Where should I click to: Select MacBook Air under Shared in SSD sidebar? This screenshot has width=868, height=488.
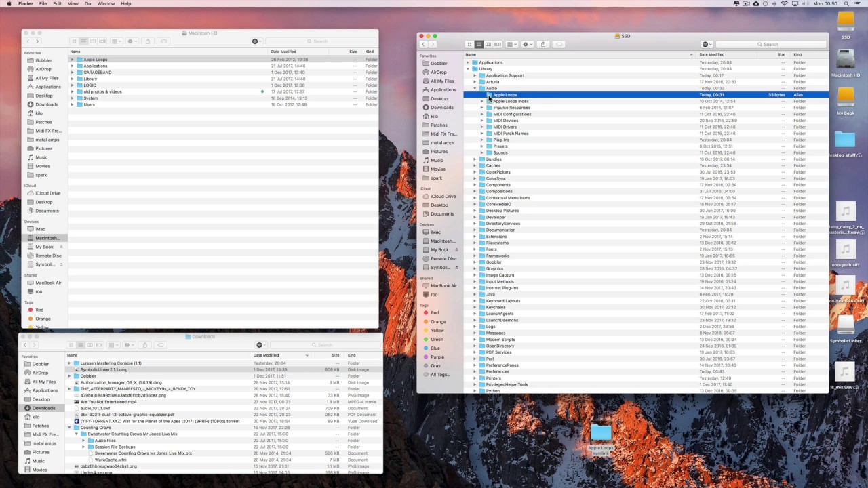coord(443,286)
